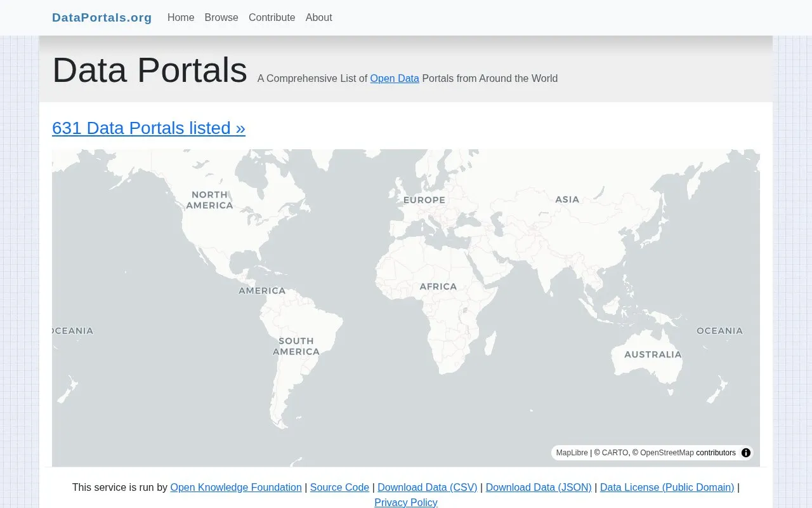Toggle the map attribution info icon

(x=746, y=453)
